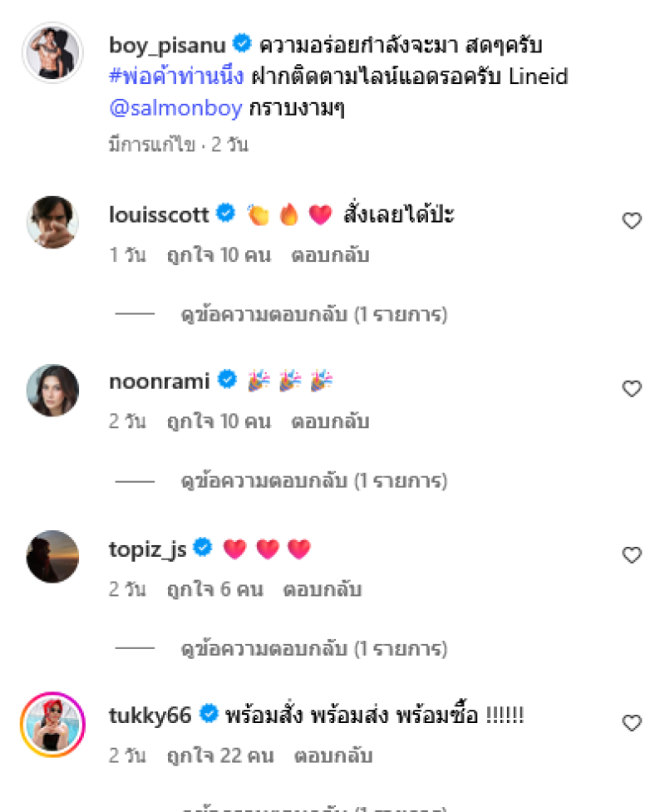Open louisscott's avatar image

pos(52,222)
